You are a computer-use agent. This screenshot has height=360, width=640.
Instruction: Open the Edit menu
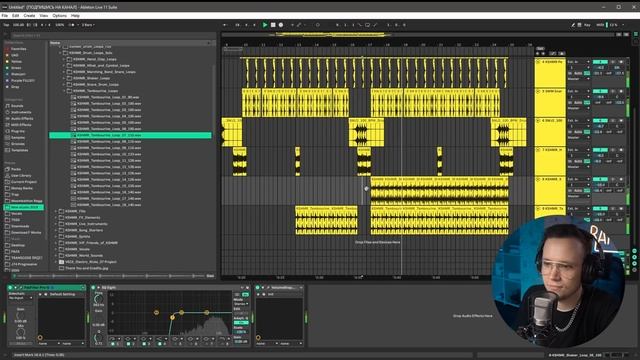pos(16,16)
